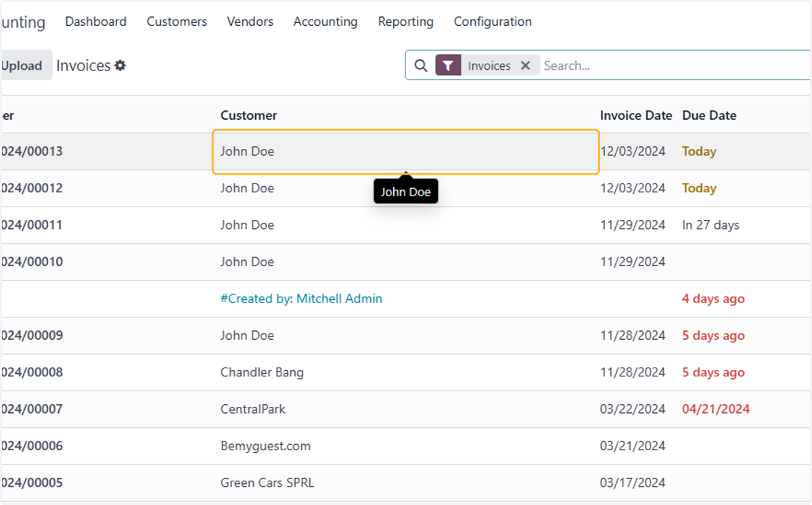Click the Invoices facet label in search

point(489,66)
